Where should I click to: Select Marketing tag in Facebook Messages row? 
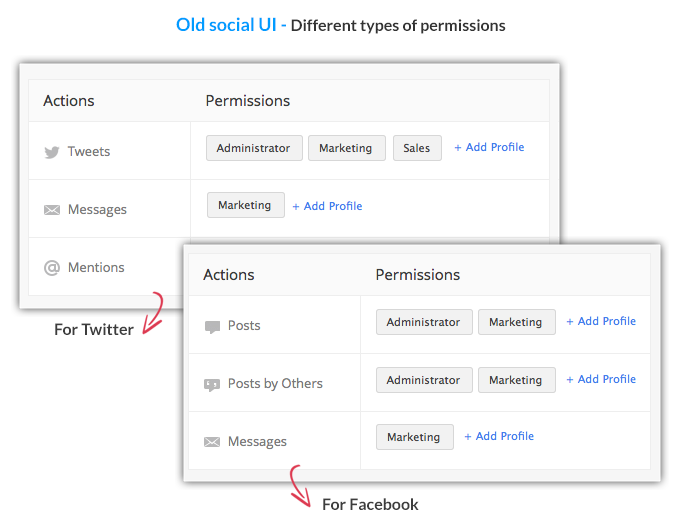[414, 437]
